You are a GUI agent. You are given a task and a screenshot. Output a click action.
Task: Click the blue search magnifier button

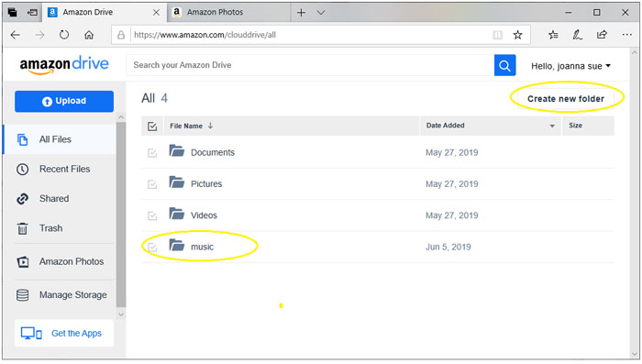tap(504, 65)
